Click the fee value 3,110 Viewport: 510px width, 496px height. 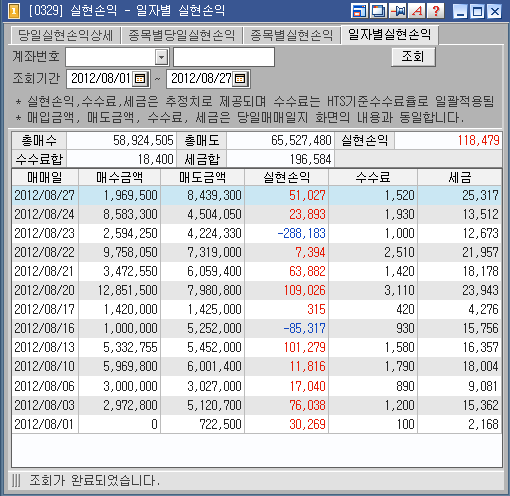tap(399, 290)
